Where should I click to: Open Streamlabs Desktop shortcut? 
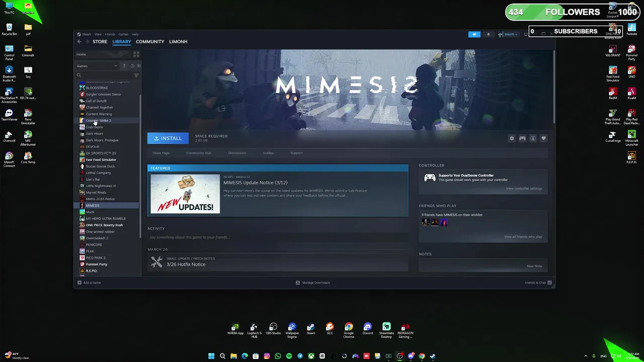386,330
